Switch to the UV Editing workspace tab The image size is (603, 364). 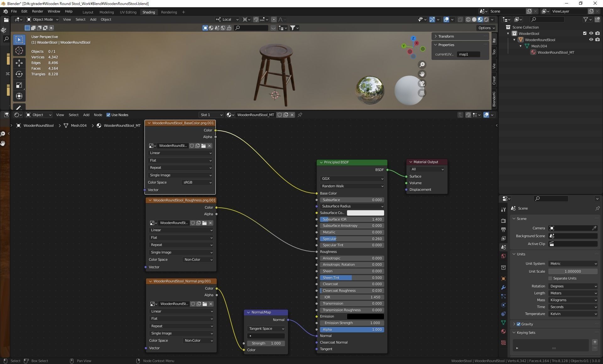[x=128, y=12]
